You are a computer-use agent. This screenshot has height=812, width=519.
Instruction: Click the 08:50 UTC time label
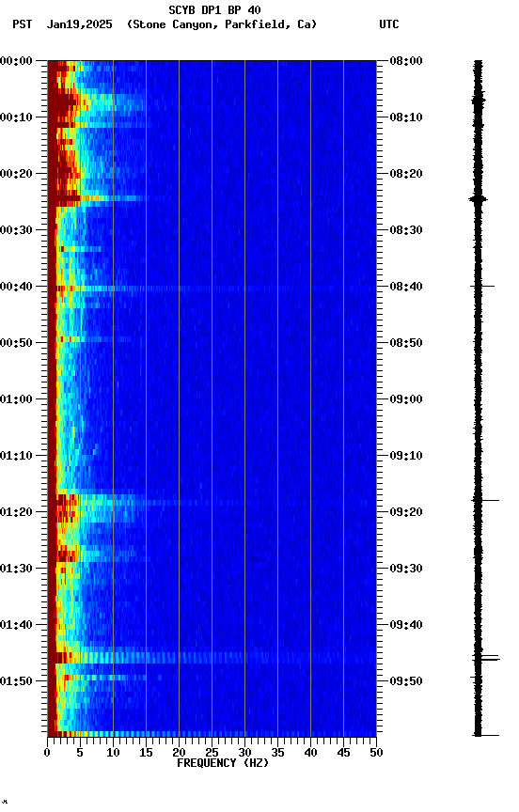[x=406, y=343]
